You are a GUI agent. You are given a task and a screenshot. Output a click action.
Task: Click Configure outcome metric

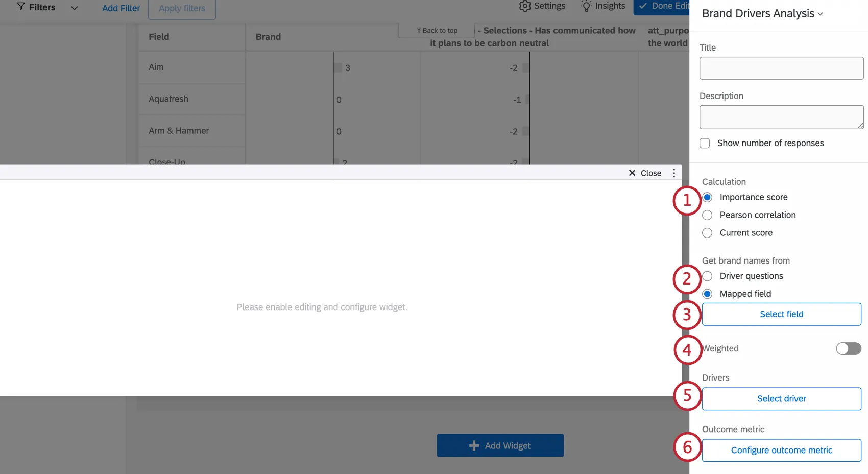[x=781, y=450]
